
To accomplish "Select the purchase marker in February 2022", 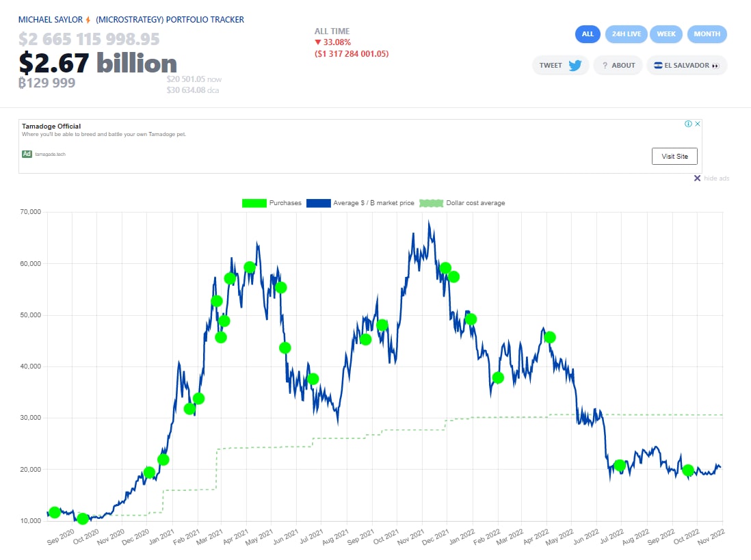I will 498,377.
